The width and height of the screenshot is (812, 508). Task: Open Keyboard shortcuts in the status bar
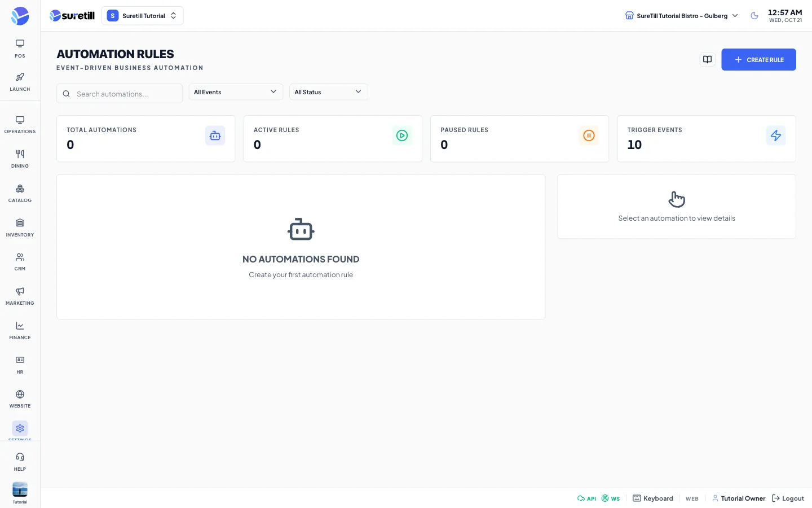(x=653, y=498)
